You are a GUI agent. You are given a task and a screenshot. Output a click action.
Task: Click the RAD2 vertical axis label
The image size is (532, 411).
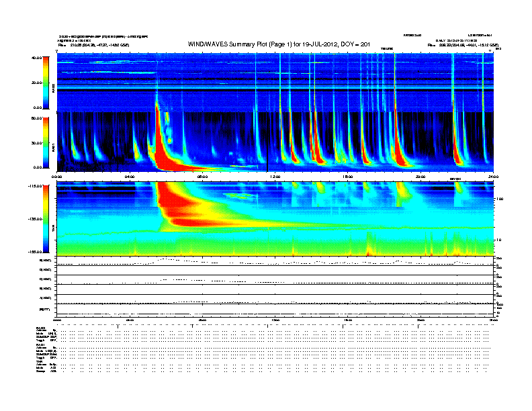coord(53,89)
